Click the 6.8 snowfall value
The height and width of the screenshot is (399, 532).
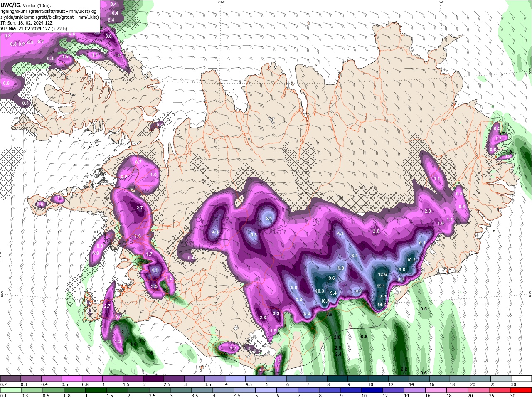(341, 268)
